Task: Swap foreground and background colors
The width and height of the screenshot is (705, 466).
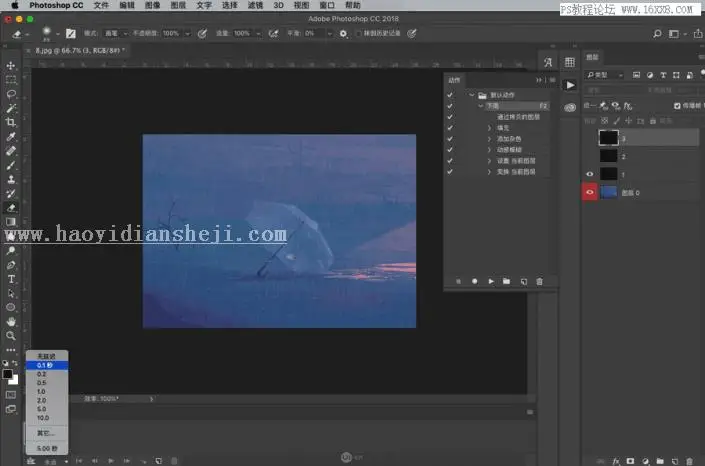Action: 15,363
